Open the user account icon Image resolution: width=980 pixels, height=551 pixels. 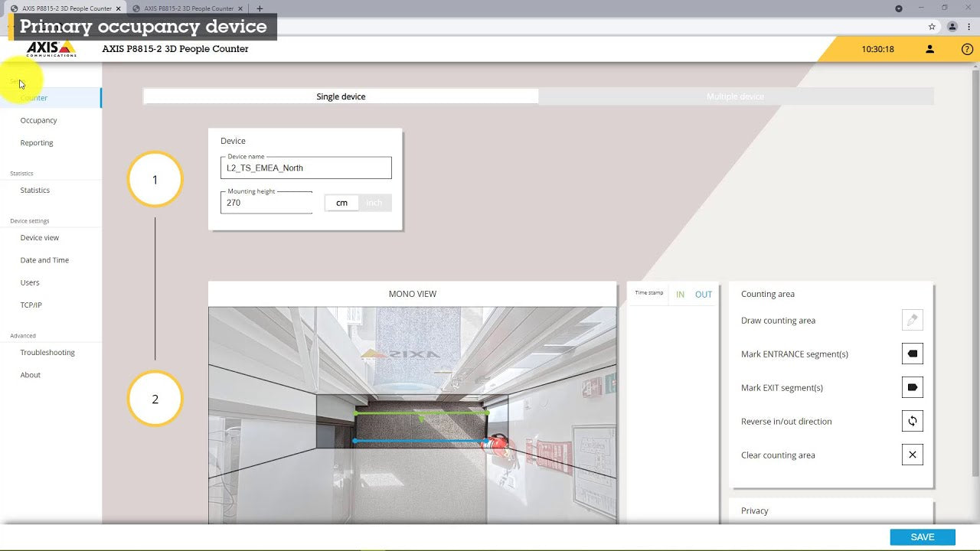(929, 49)
